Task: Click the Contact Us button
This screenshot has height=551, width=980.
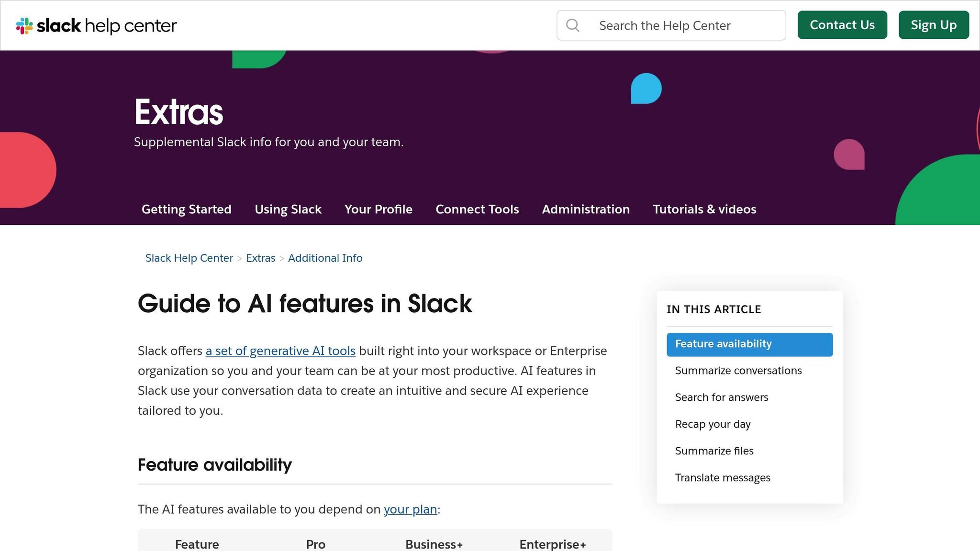Action: tap(842, 25)
